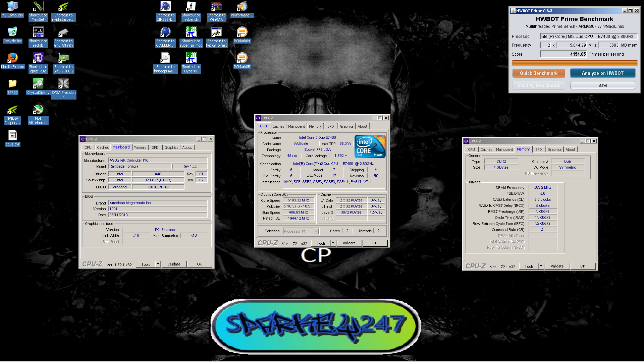This screenshot has width=644, height=362.
Task: Open the setfsb shortcut icon
Action: pos(38,37)
